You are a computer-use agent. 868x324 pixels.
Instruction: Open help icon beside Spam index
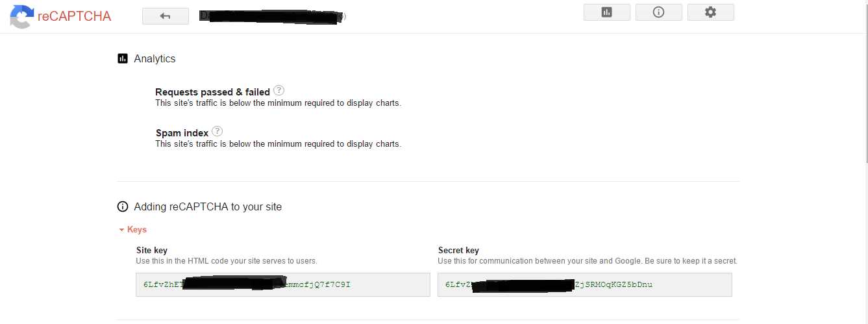tap(217, 131)
